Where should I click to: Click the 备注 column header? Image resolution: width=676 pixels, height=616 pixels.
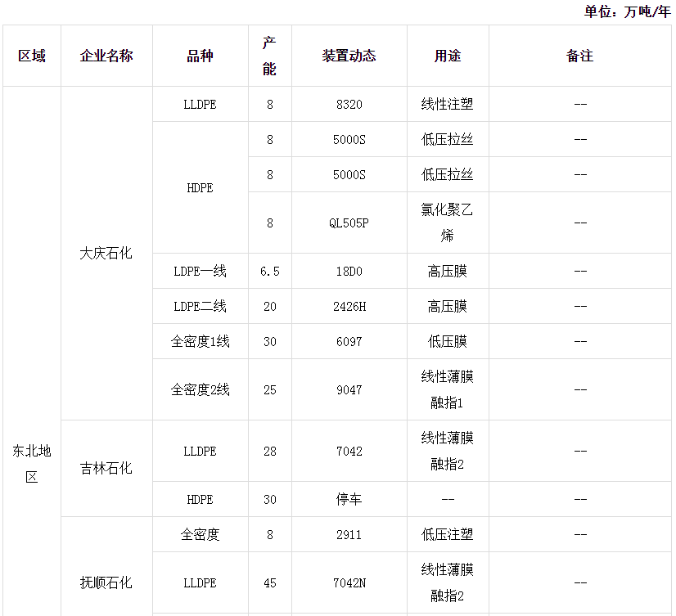[580, 56]
